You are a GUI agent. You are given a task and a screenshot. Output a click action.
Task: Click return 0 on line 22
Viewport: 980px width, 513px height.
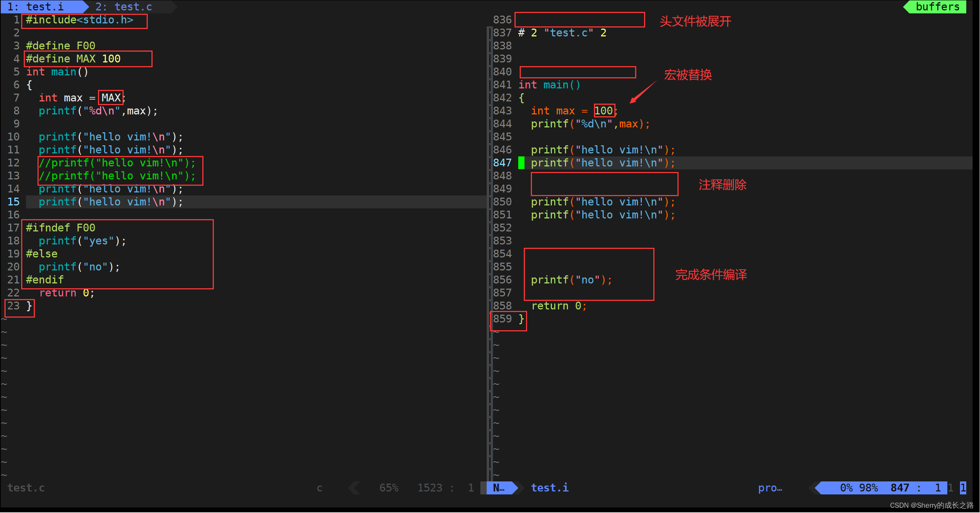point(66,293)
